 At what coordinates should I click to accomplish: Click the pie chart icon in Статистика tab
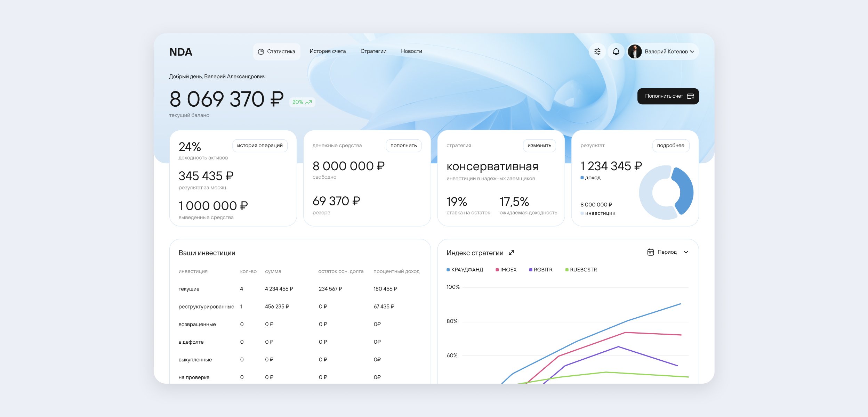(x=261, y=52)
